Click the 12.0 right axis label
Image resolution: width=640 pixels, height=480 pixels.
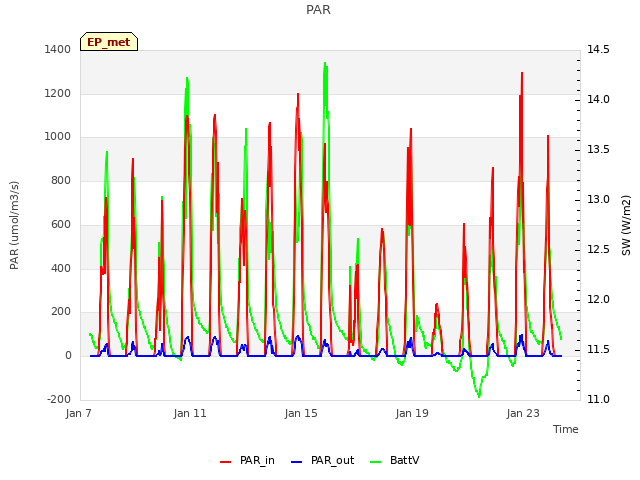[598, 300]
